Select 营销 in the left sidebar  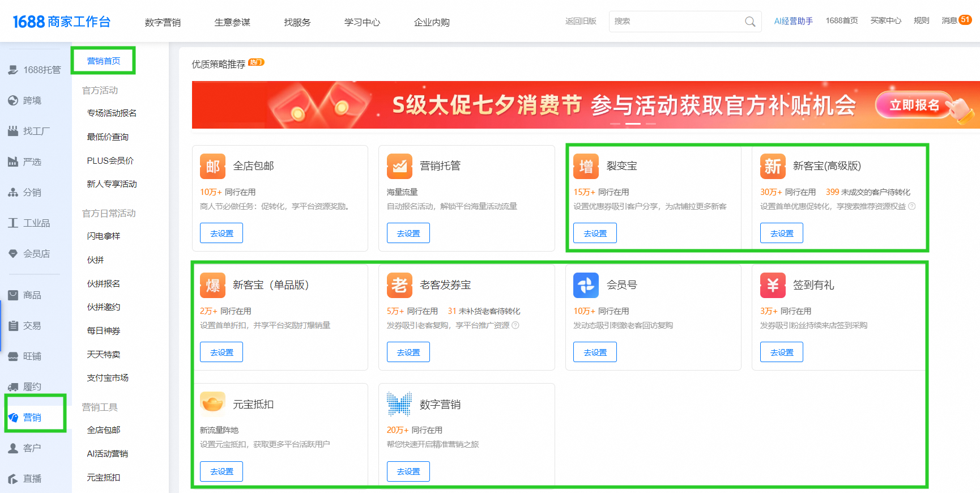click(32, 418)
